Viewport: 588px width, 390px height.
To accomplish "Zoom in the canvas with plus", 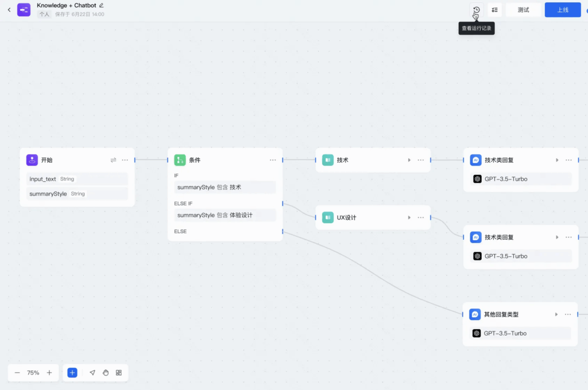I will click(49, 373).
